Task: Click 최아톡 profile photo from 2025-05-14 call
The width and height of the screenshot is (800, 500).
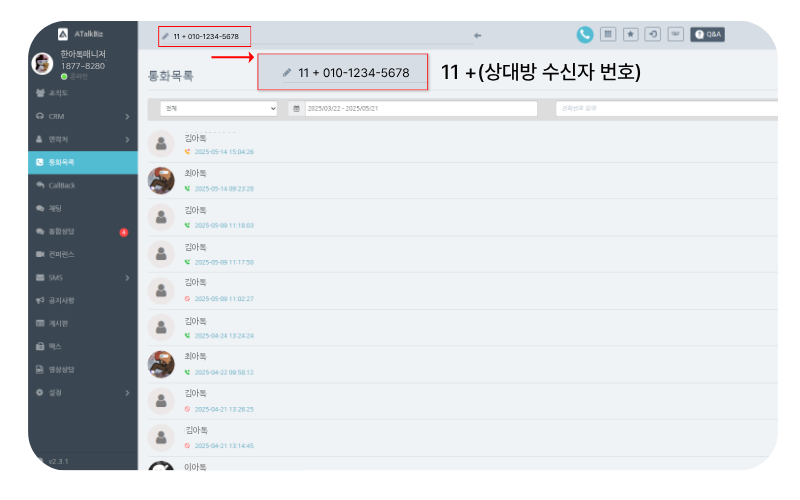Action: pos(161,181)
